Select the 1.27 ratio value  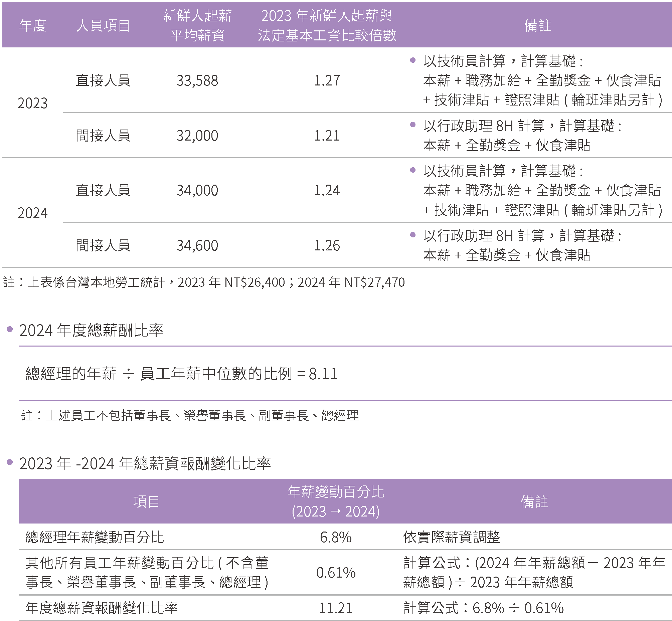pos(327,81)
